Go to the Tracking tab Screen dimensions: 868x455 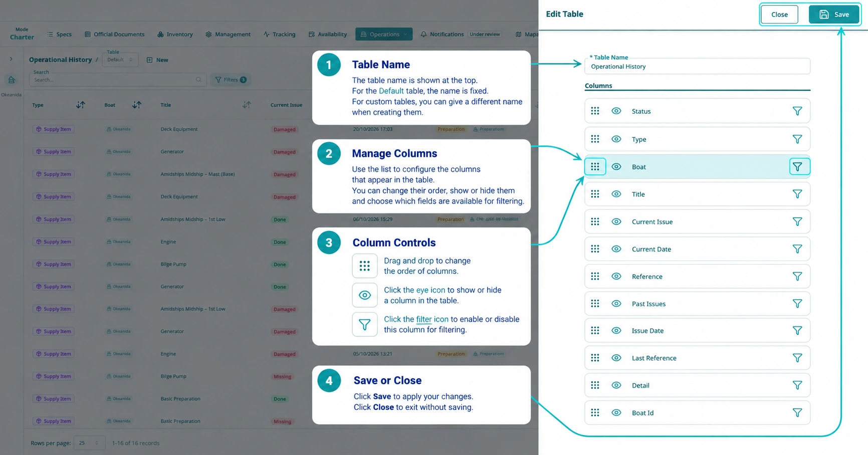click(279, 34)
